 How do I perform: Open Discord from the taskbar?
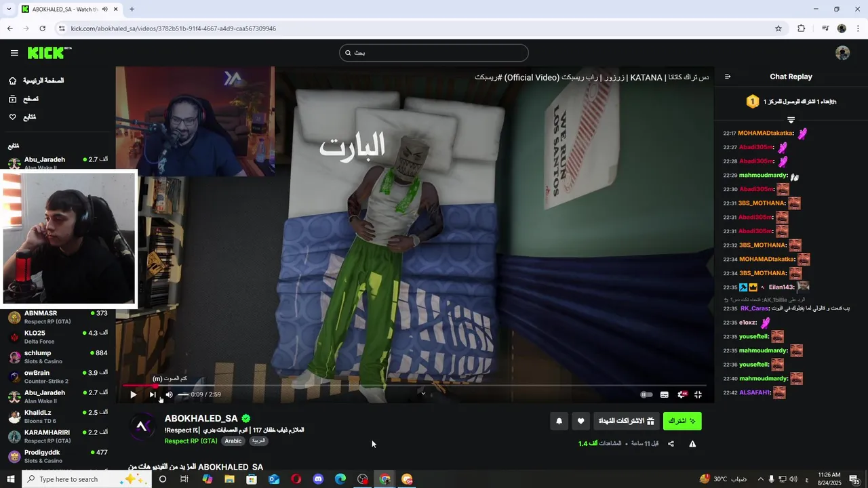pos(319,479)
